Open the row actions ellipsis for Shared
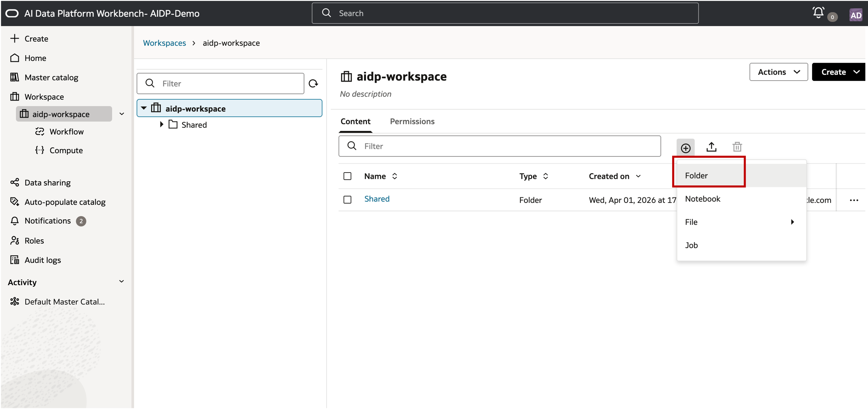The image size is (868, 409). click(854, 200)
